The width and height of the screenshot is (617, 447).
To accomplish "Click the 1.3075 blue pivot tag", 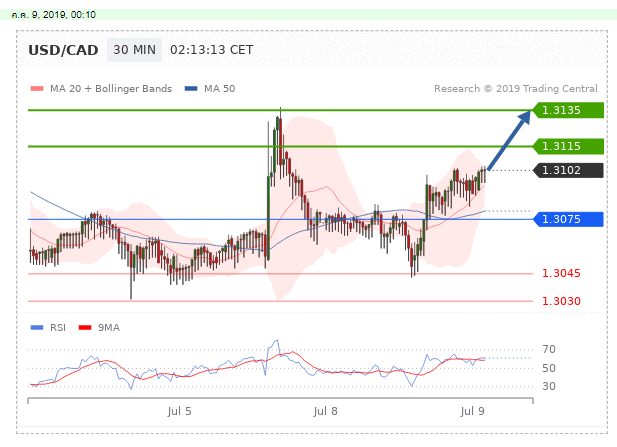I will pos(568,219).
